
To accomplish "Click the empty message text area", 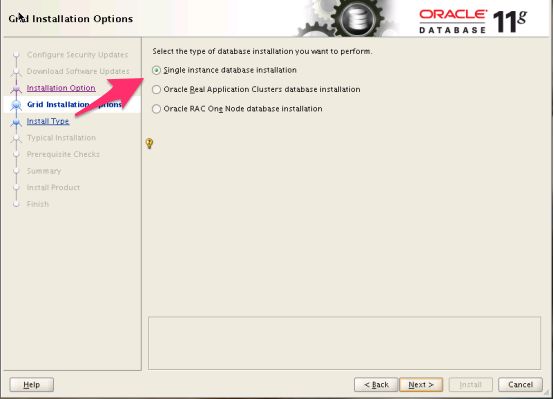I will point(344,343).
